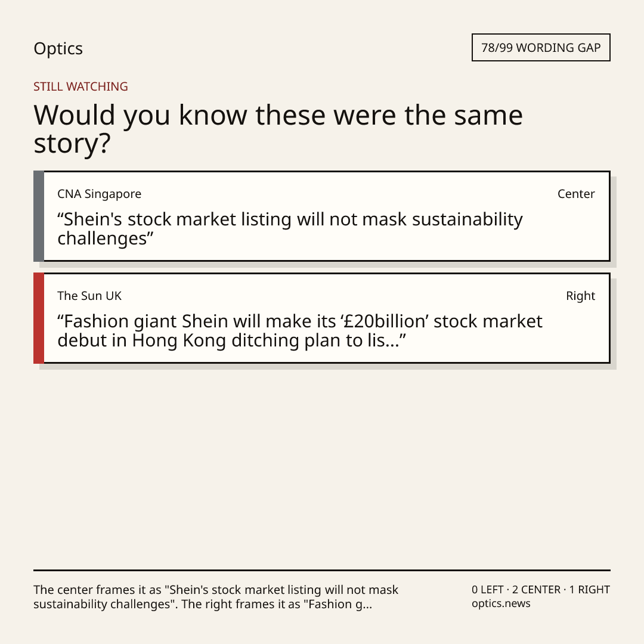Open The Sun UK headline card
Viewport: 644px width, 644px height.
click(x=322, y=318)
